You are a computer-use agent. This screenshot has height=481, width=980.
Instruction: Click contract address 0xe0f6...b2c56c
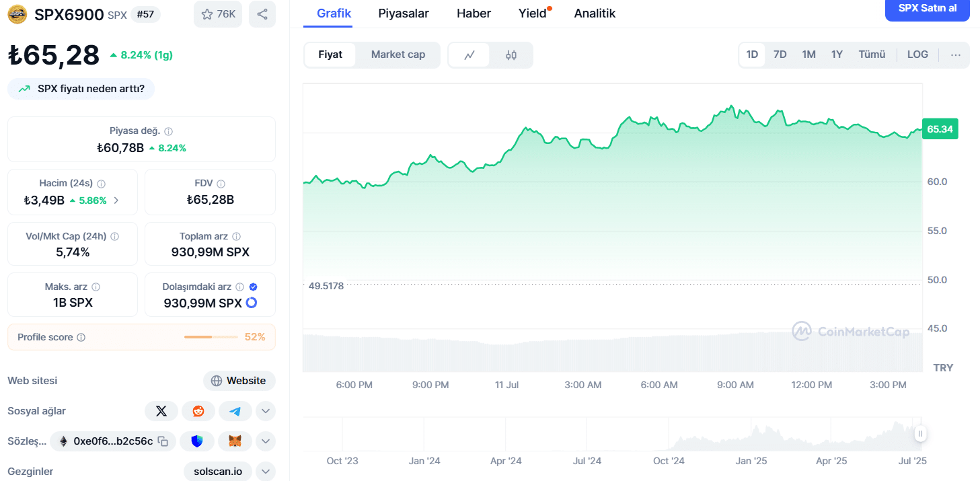[113, 441]
